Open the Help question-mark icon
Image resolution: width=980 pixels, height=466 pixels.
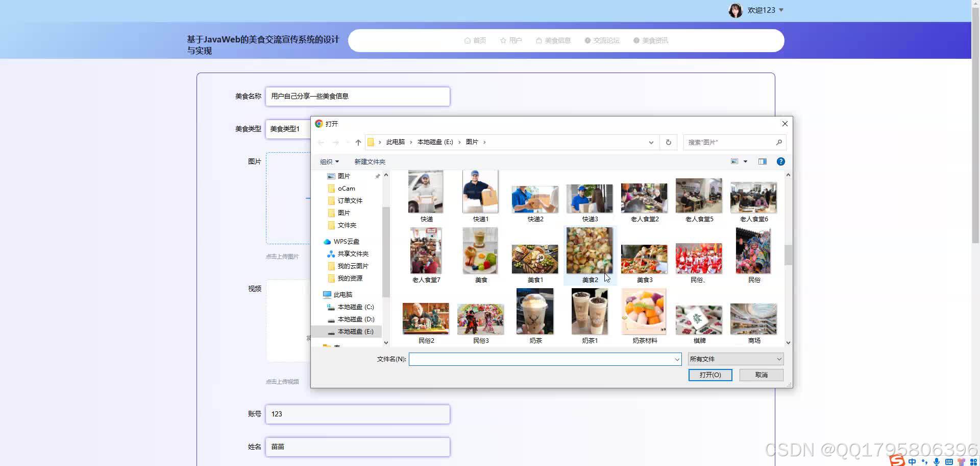click(x=780, y=161)
